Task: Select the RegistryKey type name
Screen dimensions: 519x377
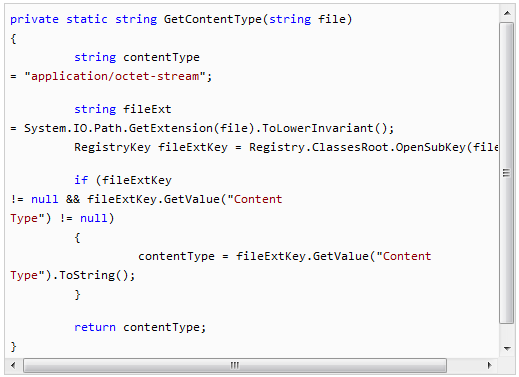Action: (112, 147)
